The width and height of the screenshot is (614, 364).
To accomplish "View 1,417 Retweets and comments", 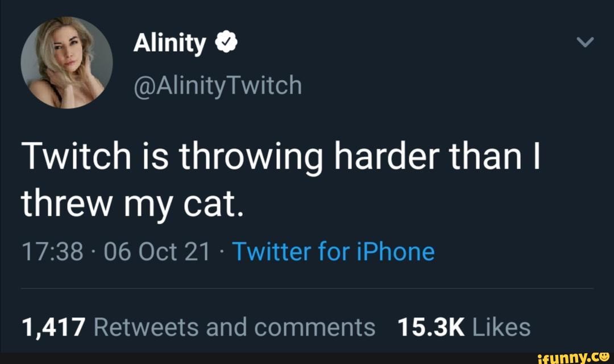I will (x=198, y=326).
